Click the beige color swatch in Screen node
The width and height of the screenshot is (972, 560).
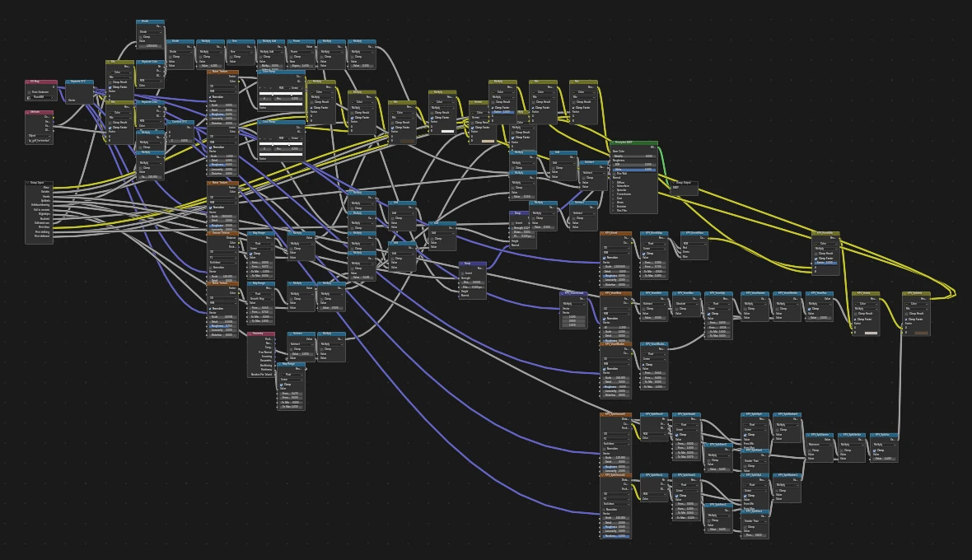[x=488, y=142]
